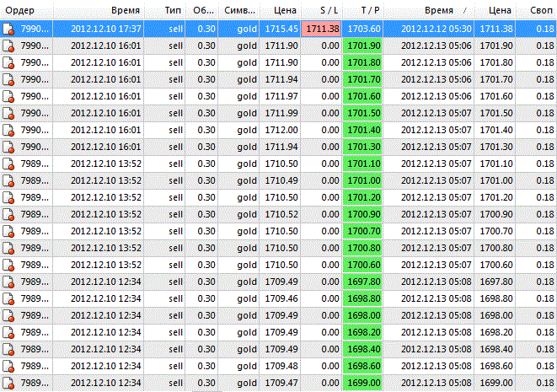Image resolution: width=557 pixels, height=392 pixels.
Task: Click the order icon in the T/P 1701.20 row
Action: (x=8, y=198)
